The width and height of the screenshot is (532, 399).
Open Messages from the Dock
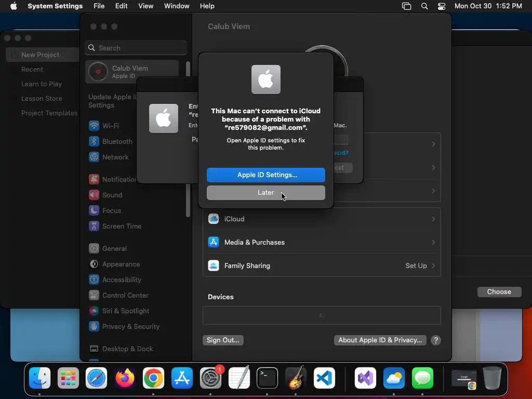422,378
